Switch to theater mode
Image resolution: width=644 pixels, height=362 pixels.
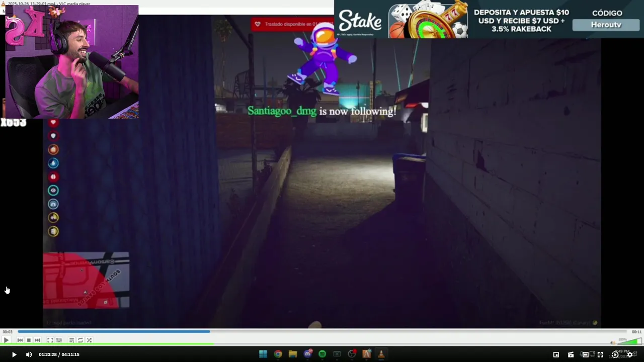(x=585, y=354)
